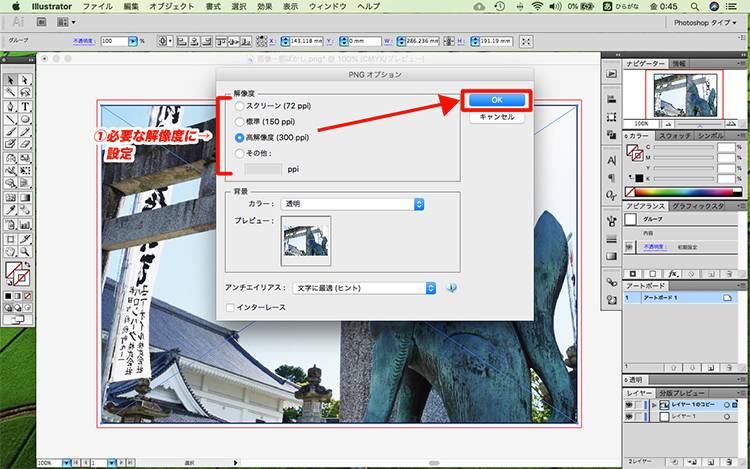The width and height of the screenshot is (750, 469).
Task: Select the Direct Selection tool
Action: (24, 80)
